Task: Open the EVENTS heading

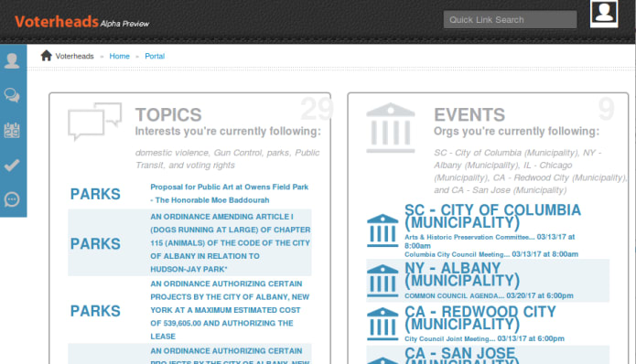Action: (x=469, y=114)
